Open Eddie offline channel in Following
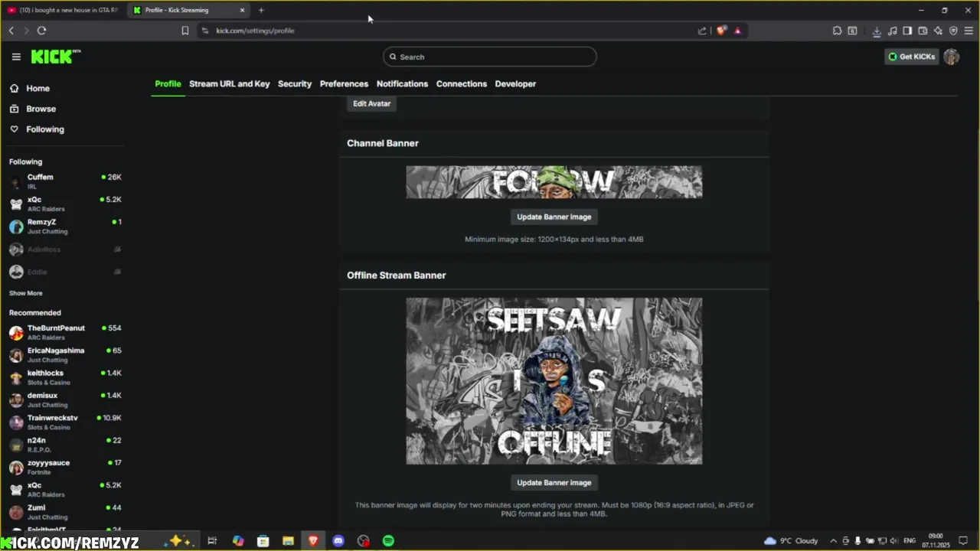Screen dimensions: 980x551 tap(65, 272)
